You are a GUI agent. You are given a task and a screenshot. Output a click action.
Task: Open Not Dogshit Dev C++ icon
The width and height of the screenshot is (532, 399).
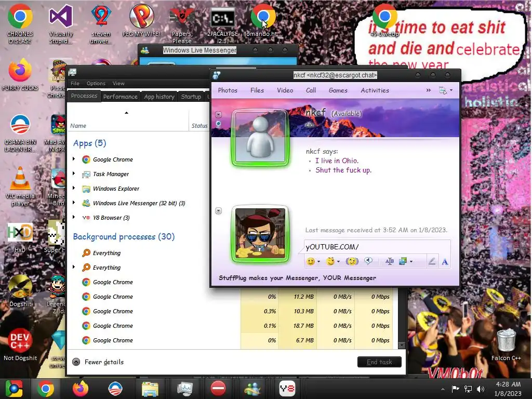[x=20, y=344]
